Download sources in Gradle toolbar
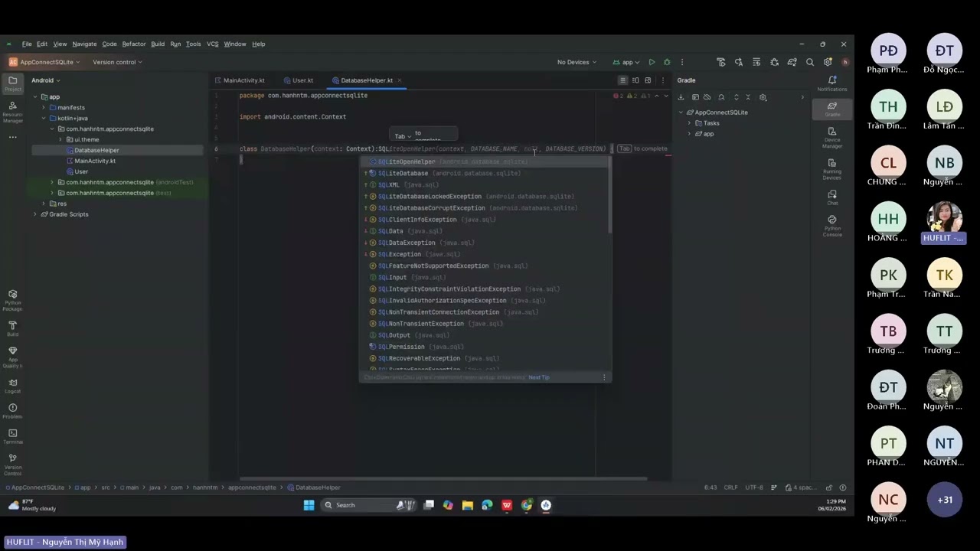The height and width of the screenshot is (551, 980). point(681,97)
